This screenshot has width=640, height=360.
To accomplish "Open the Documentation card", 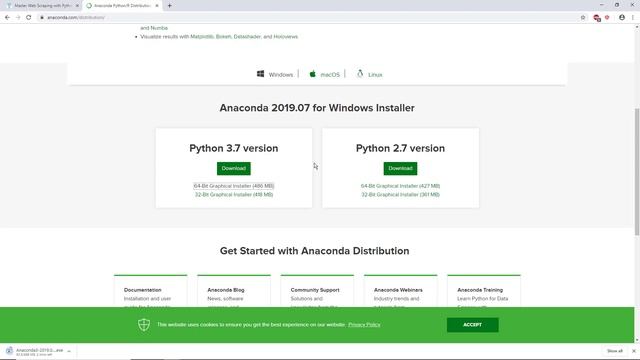I will pos(151,291).
